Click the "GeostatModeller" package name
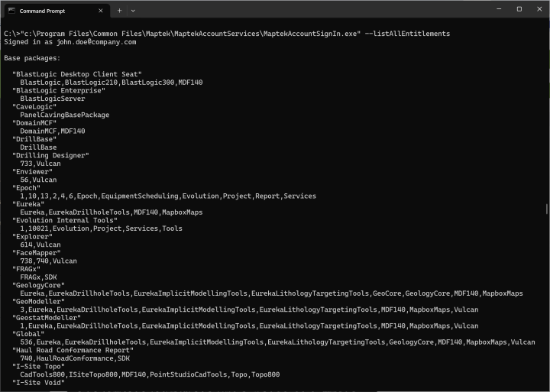This screenshot has height=392, width=550. 47,318
